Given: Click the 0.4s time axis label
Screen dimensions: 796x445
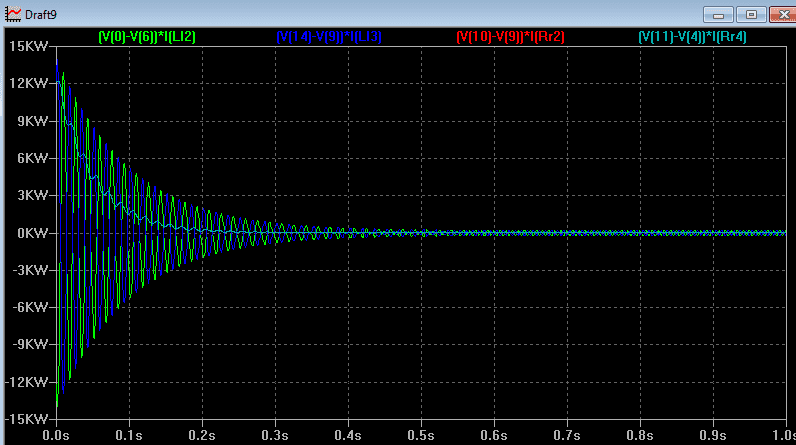Looking at the screenshot, I should click(x=348, y=435).
